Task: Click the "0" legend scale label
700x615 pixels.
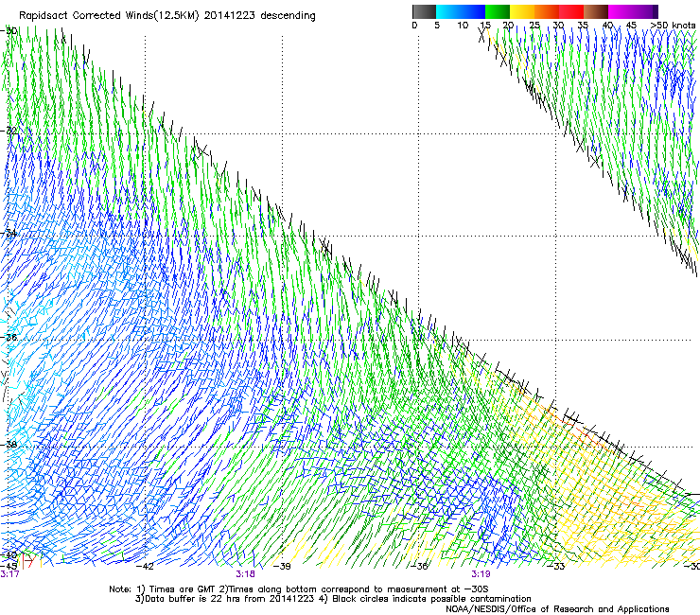Action: coord(414,26)
